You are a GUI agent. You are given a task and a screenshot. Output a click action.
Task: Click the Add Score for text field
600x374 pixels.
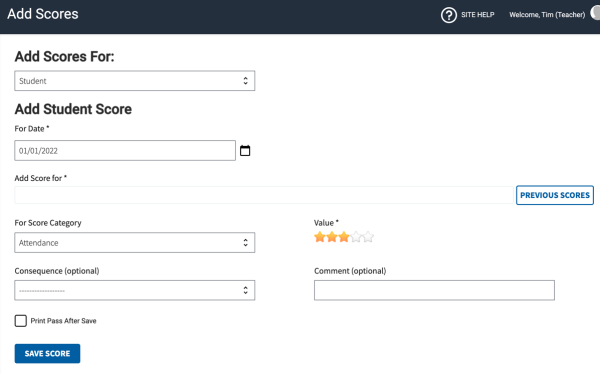click(x=264, y=195)
